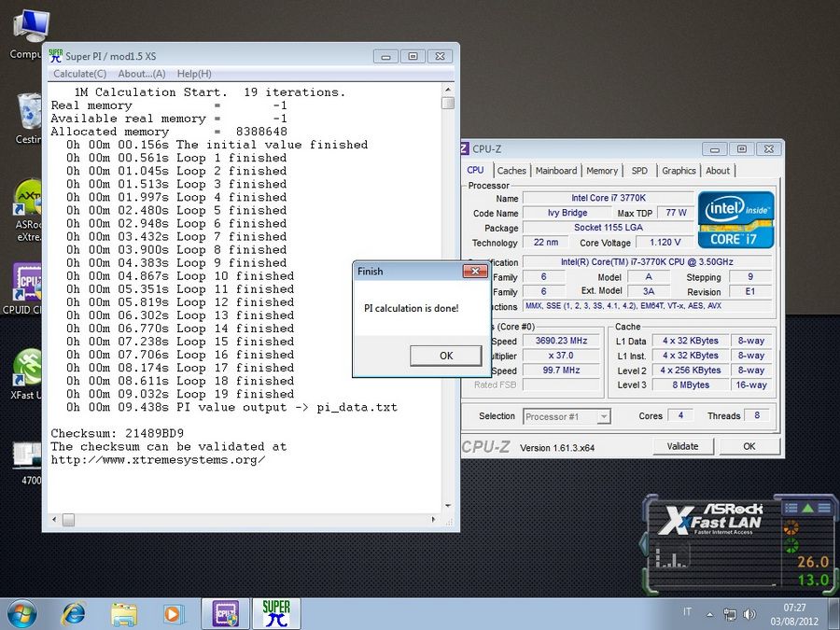The image size is (840, 630).
Task: Minimize the Super PI window
Action: [385, 56]
